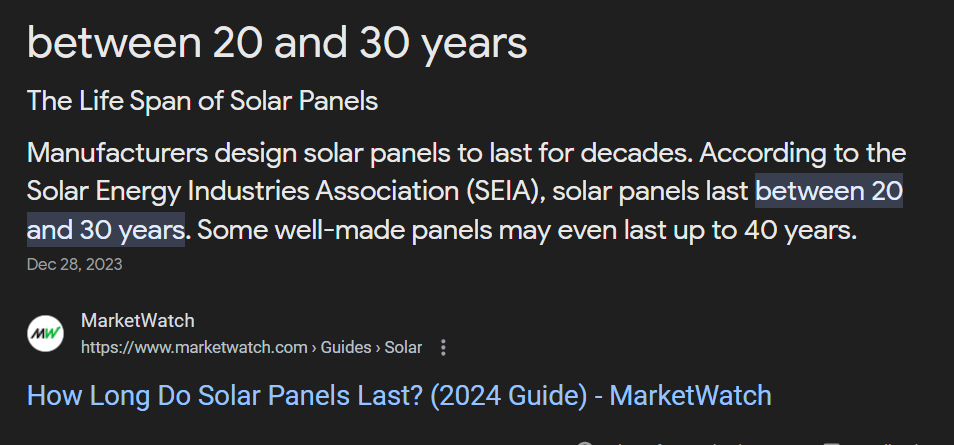This screenshot has width=954, height=445.
Task: Click the Guides breadcrumb segment
Action: click(346, 348)
